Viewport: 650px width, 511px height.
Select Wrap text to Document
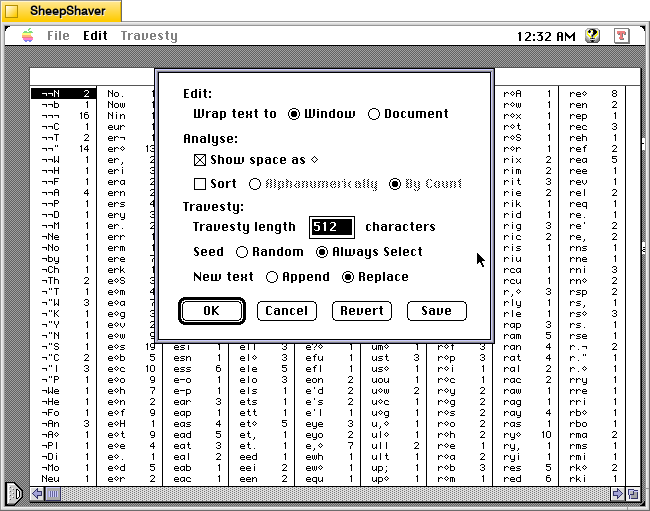tap(408, 114)
